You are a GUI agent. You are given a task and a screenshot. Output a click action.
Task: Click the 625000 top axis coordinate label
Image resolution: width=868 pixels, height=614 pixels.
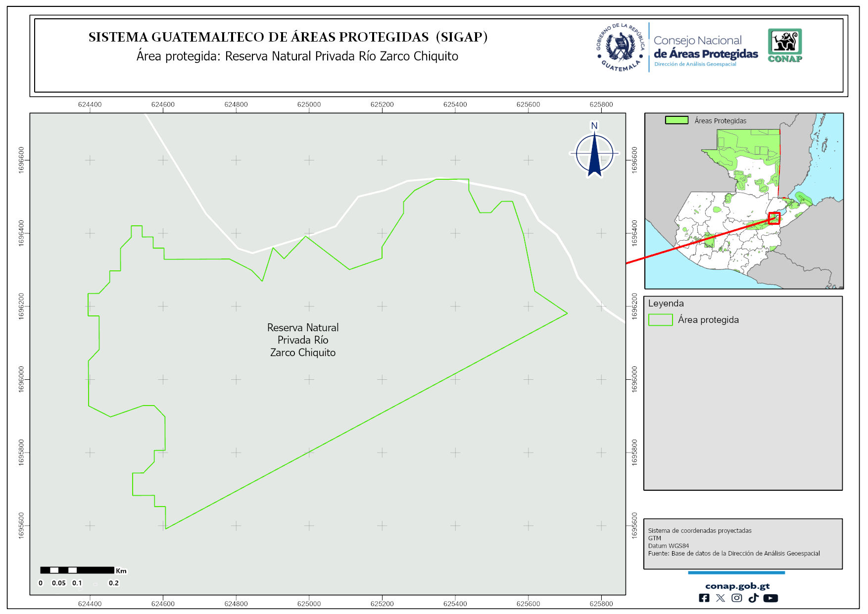[x=309, y=104]
